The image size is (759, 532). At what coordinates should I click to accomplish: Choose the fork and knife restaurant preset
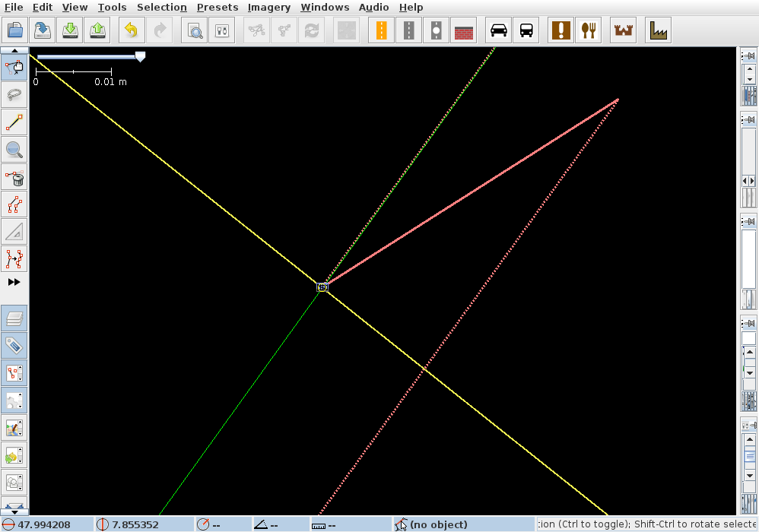[x=588, y=30]
